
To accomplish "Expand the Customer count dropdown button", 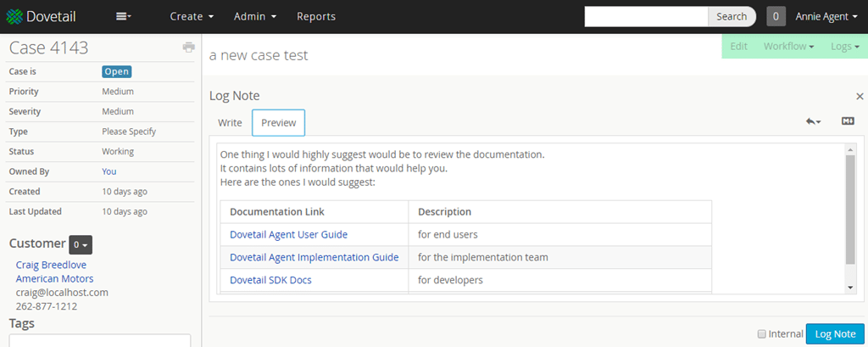I will [x=81, y=244].
